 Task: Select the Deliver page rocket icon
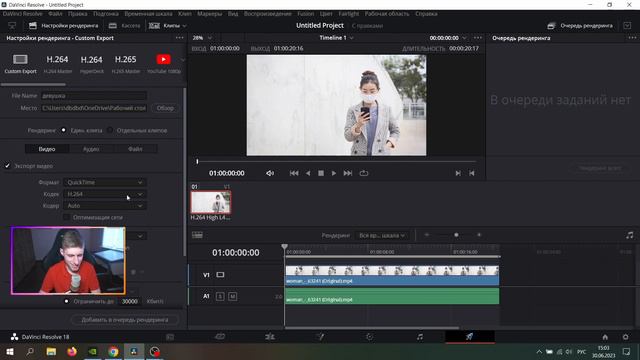[x=469, y=337]
